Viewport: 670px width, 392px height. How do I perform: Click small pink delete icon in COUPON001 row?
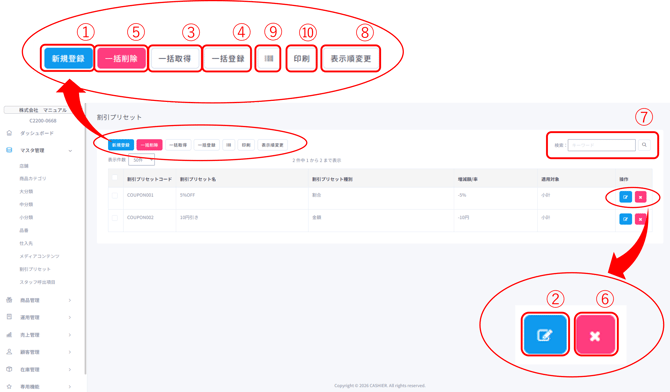point(641,197)
